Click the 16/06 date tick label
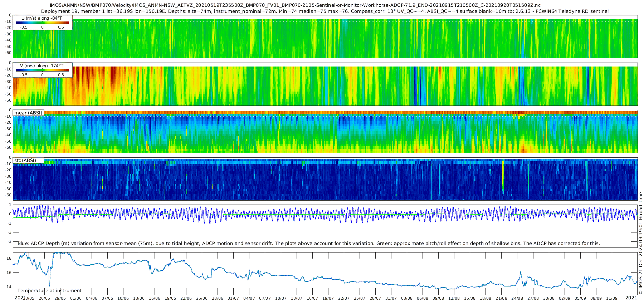This screenshot has height=304, width=644. 155,298
